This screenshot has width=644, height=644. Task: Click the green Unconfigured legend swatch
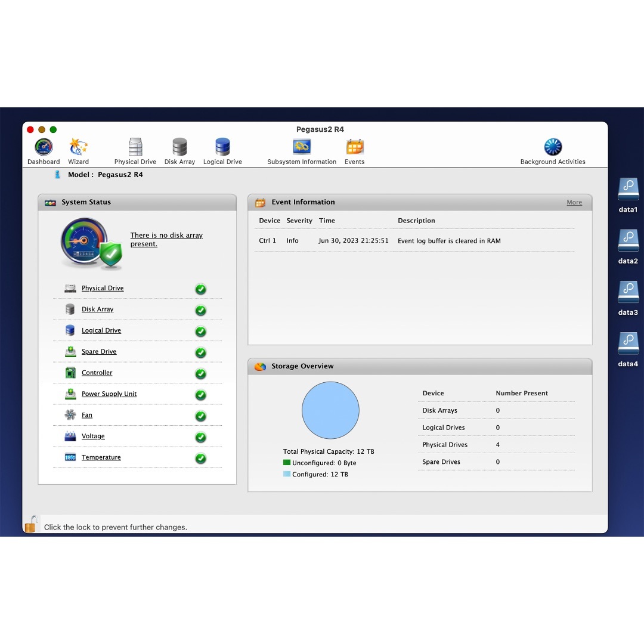(x=287, y=463)
